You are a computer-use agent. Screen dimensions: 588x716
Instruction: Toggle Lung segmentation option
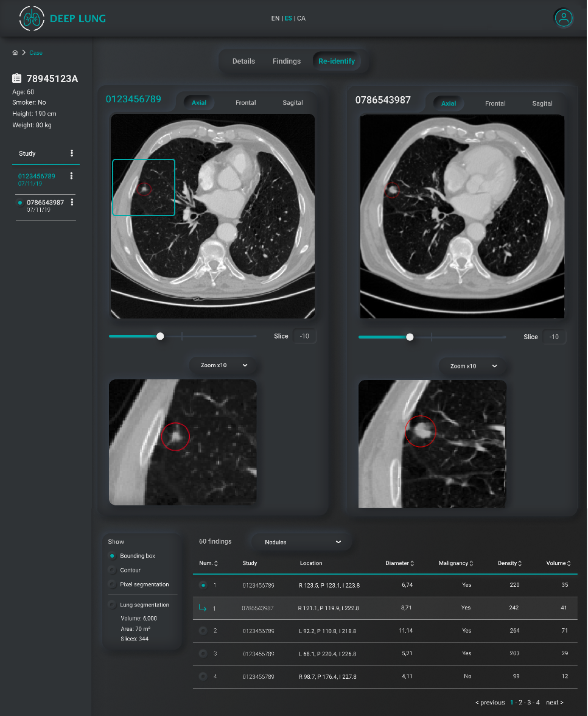[111, 605]
